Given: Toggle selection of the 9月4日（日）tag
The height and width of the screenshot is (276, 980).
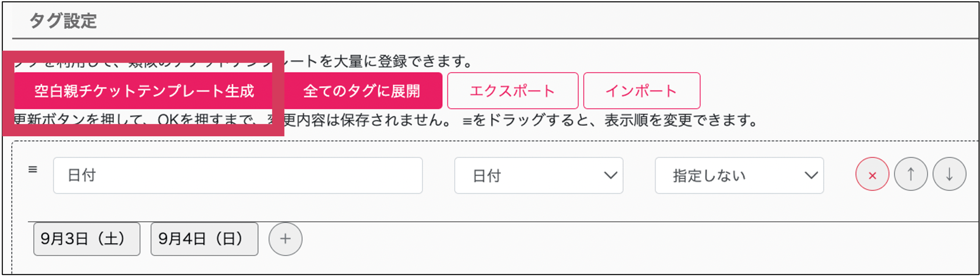Looking at the screenshot, I should click(204, 239).
